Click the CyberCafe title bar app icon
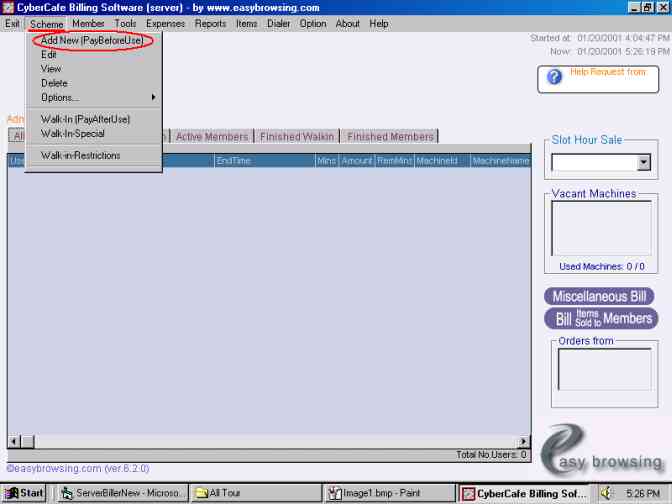The width and height of the screenshot is (672, 504). point(8,8)
